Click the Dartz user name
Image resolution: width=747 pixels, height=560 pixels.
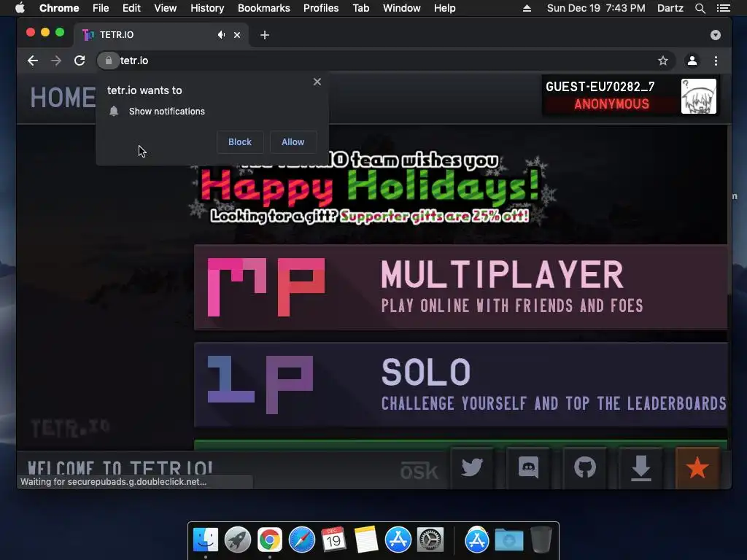coord(670,8)
